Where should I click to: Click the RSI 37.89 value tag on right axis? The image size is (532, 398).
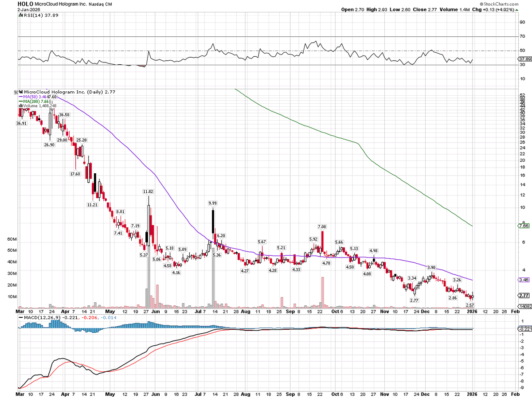coord(524,59)
